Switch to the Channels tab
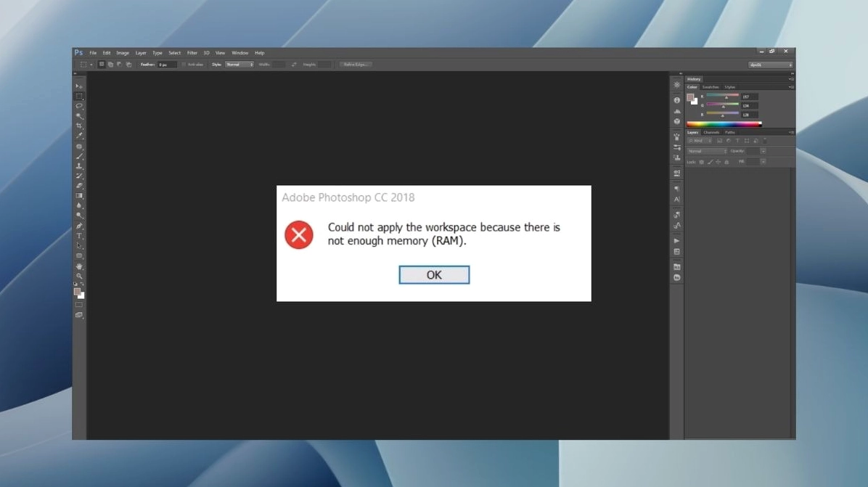The image size is (868, 487). click(x=711, y=133)
